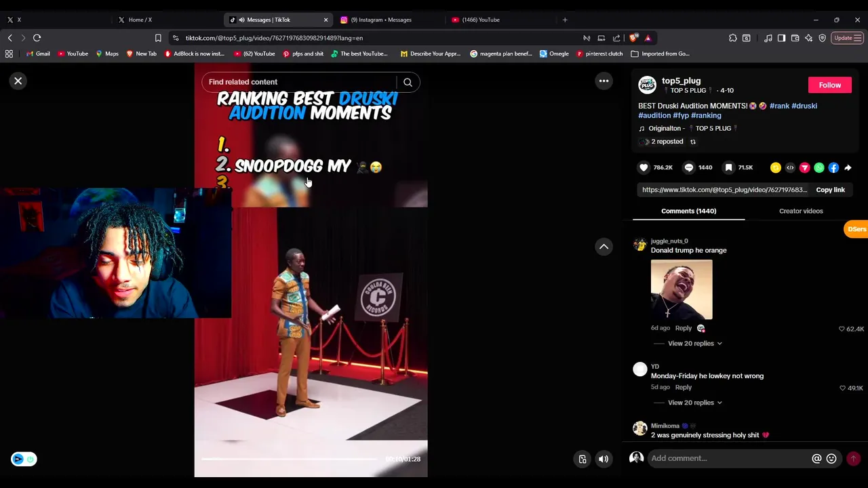Save video with bookmark icon

click(728, 167)
